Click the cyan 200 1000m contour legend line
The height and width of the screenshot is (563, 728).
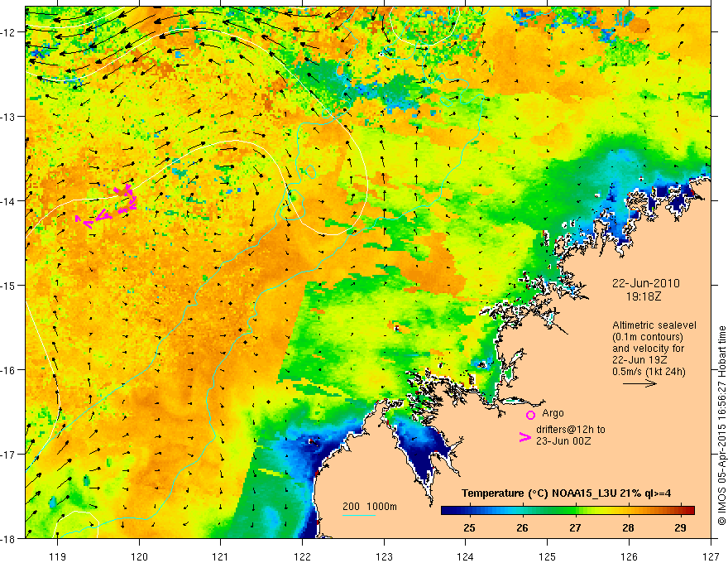pyautogui.click(x=359, y=515)
